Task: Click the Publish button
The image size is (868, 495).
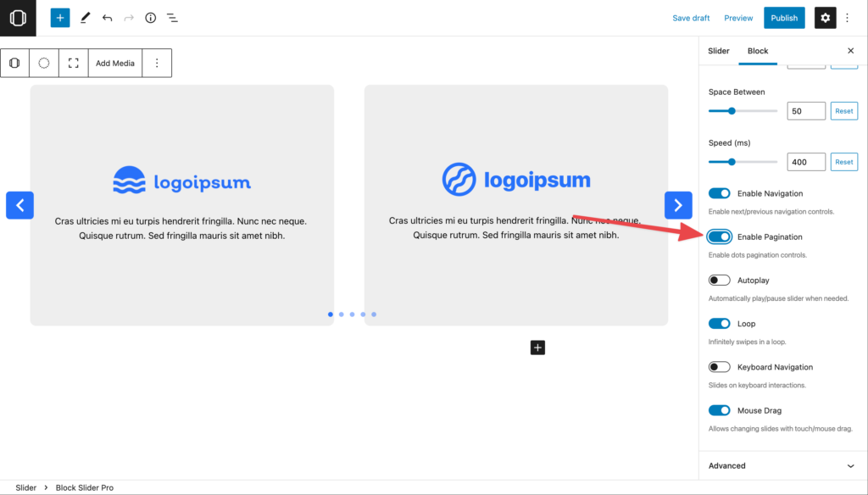Action: pyautogui.click(x=784, y=18)
